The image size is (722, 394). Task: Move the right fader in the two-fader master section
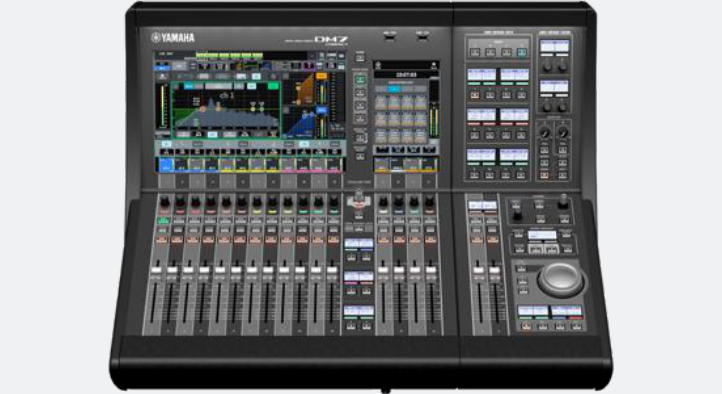point(495,270)
